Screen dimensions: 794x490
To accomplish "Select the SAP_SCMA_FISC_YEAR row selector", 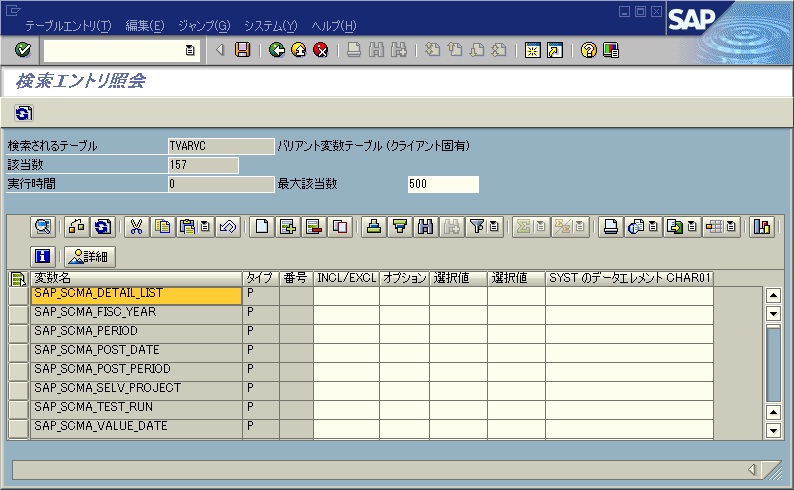I will [x=18, y=313].
